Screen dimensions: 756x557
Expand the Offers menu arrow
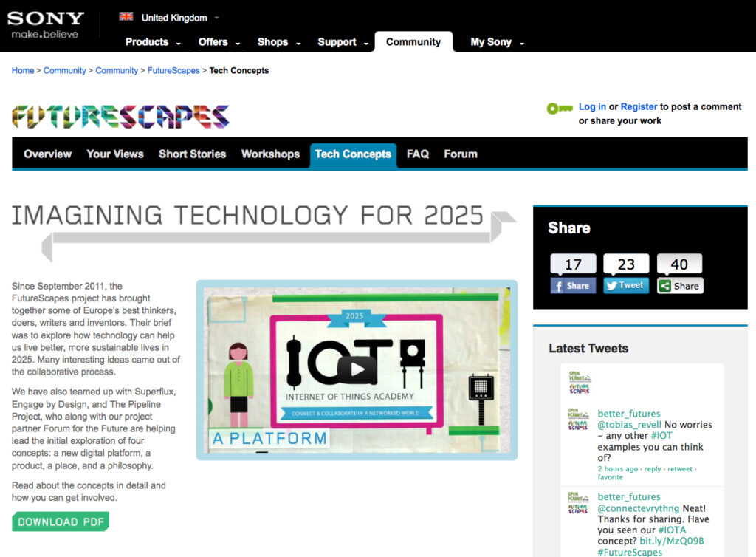238,44
